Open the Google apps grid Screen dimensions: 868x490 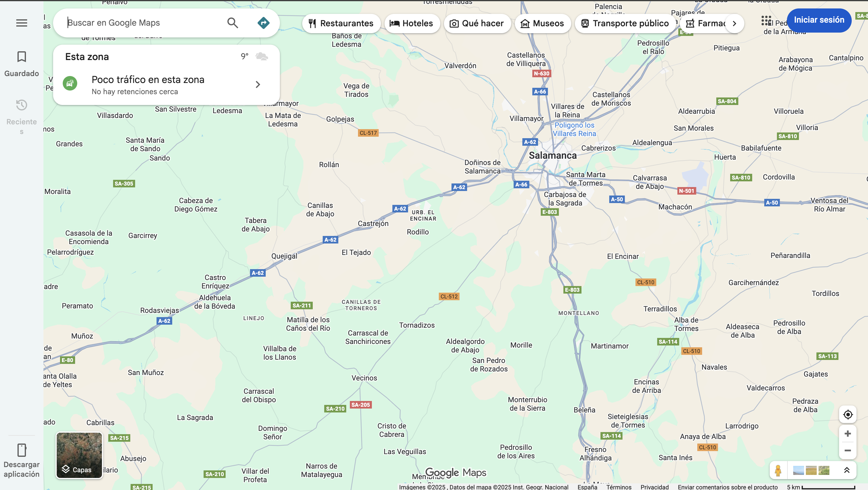(766, 21)
